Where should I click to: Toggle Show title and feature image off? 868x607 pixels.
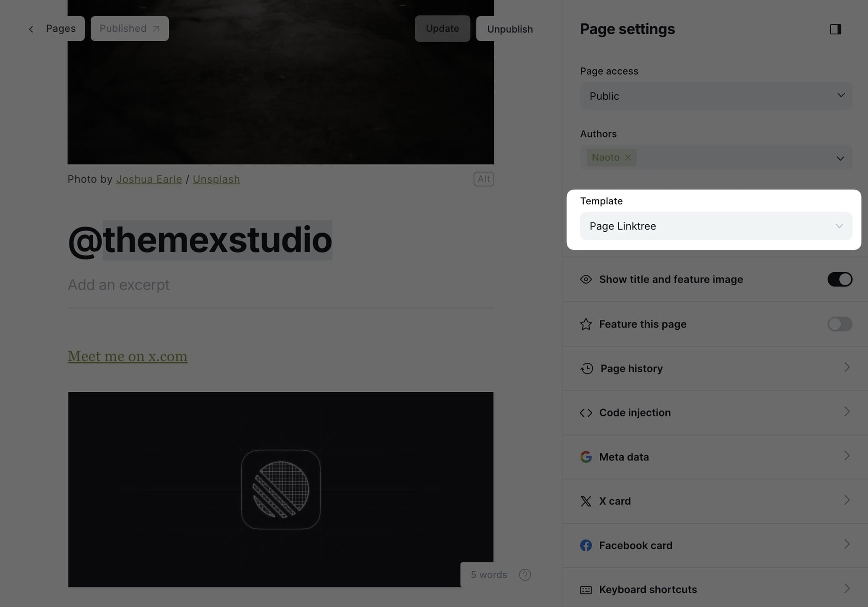coord(840,279)
